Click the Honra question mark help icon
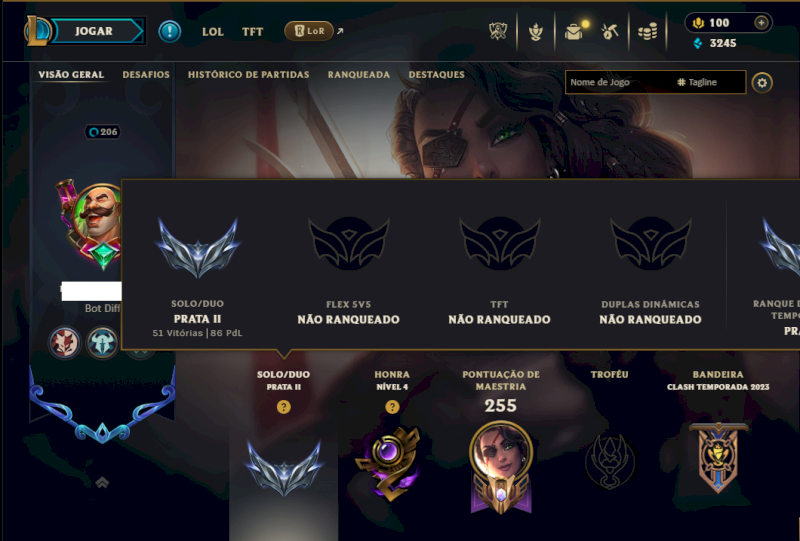This screenshot has width=800, height=541. pyautogui.click(x=392, y=407)
